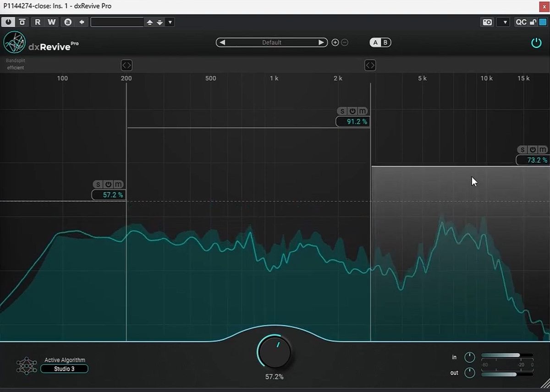Click the dxRevive logo icon
Image resolution: width=550 pixels, height=392 pixels.
14,43
